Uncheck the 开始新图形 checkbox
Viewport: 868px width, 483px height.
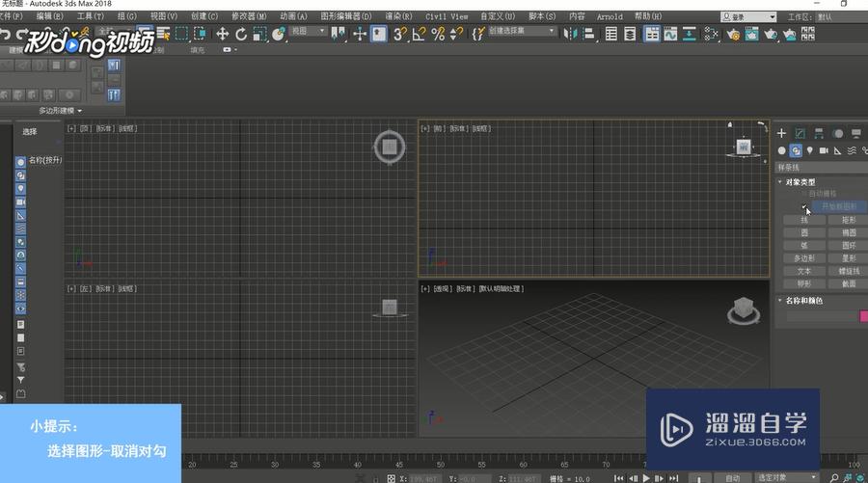(x=803, y=206)
